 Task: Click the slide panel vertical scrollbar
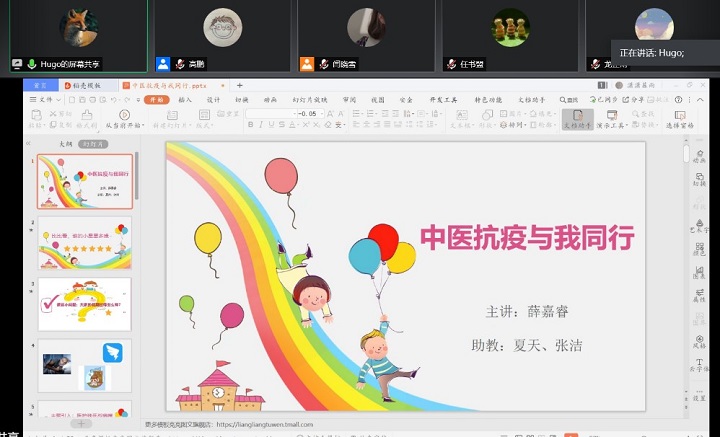pyautogui.click(x=138, y=200)
